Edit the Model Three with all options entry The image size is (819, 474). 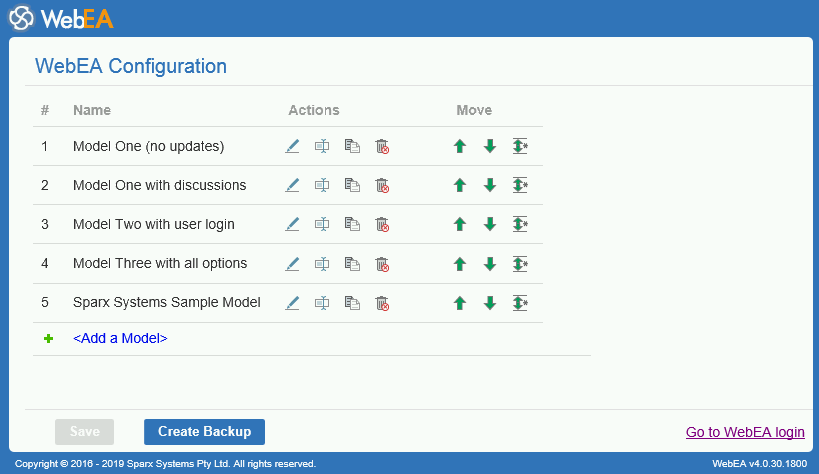pos(292,264)
